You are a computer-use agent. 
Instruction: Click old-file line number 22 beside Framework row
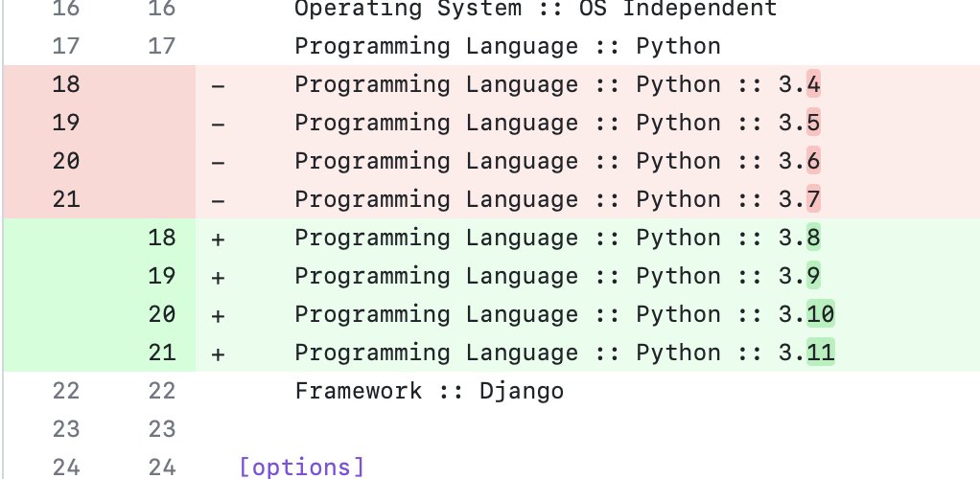click(x=66, y=391)
